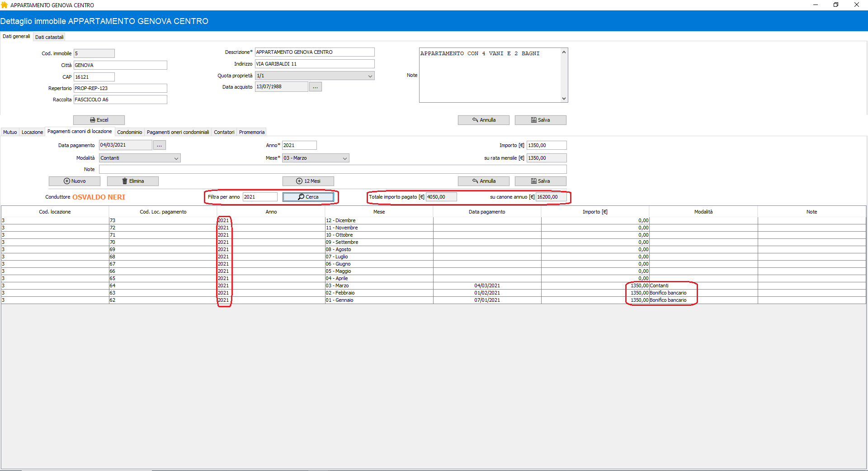The height and width of the screenshot is (471, 868).
Task: Expand the Mese month dropdown
Action: 344,158
